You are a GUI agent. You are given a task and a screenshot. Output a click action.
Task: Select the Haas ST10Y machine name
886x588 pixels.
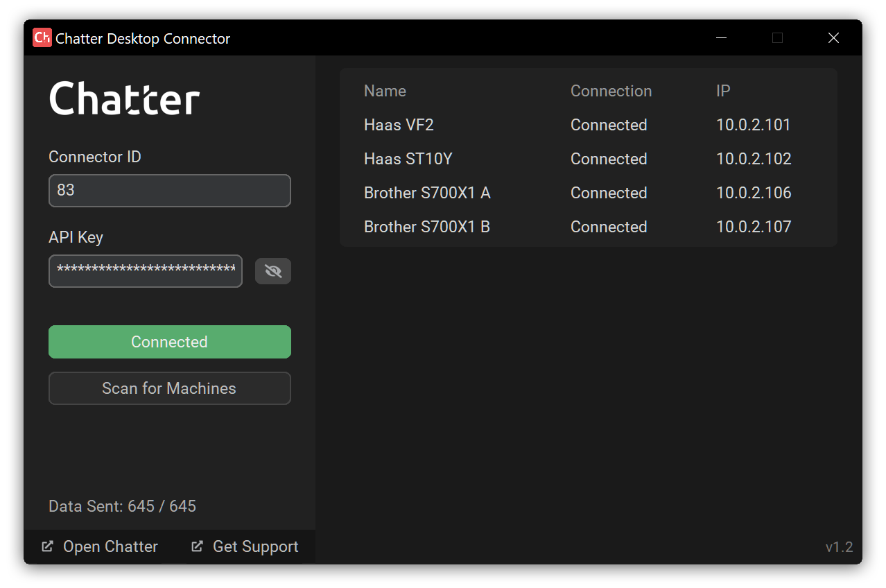(x=408, y=159)
